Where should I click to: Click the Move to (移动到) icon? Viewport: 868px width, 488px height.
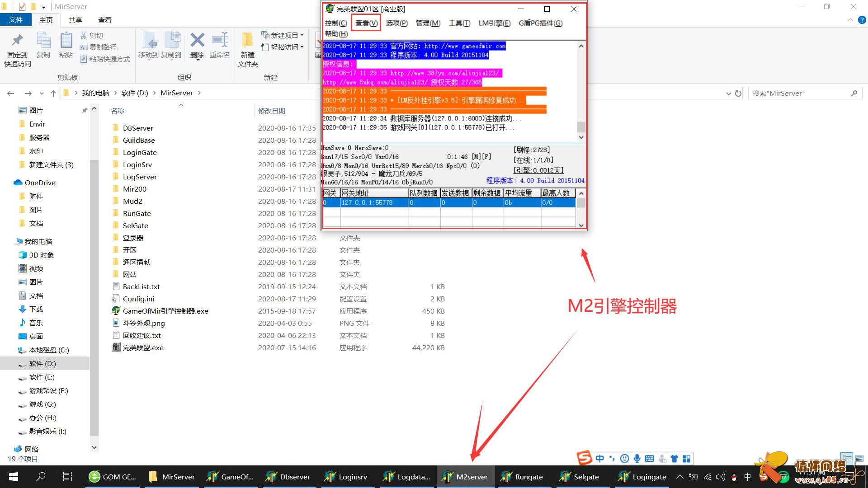[148, 41]
